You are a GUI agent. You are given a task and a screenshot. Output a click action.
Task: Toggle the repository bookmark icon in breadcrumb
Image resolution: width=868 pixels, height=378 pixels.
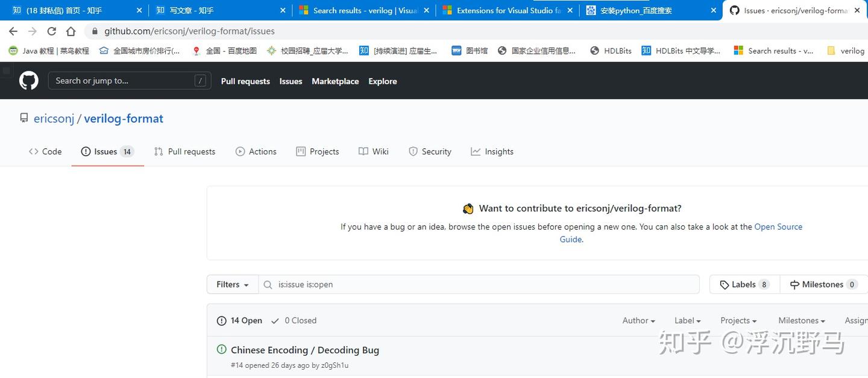pos(24,118)
